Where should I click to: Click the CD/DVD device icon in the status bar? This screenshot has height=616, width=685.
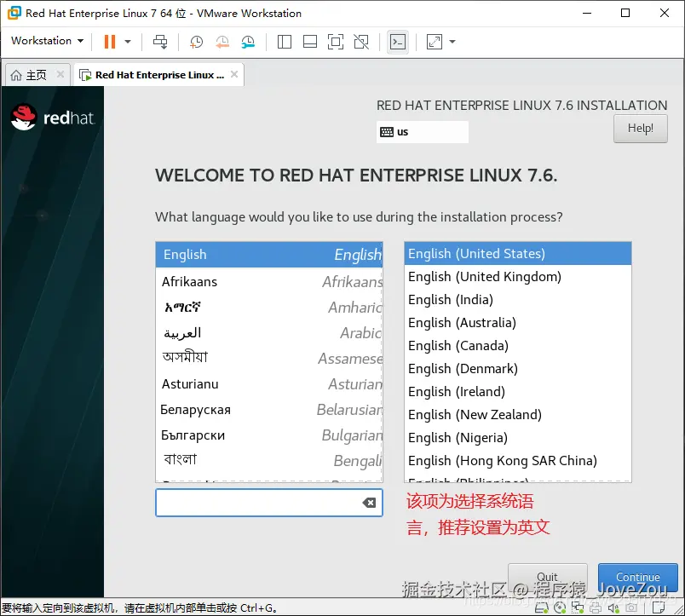(x=560, y=607)
